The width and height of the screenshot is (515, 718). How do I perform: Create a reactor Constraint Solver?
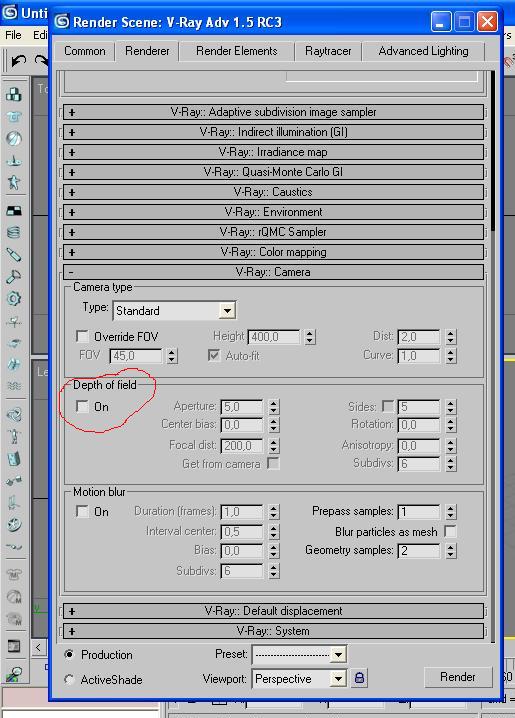point(14,415)
